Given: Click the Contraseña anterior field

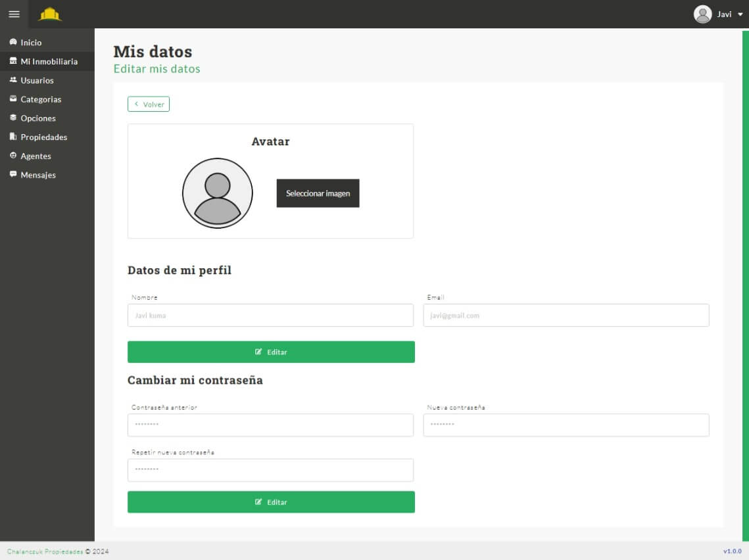Looking at the screenshot, I should 270,425.
